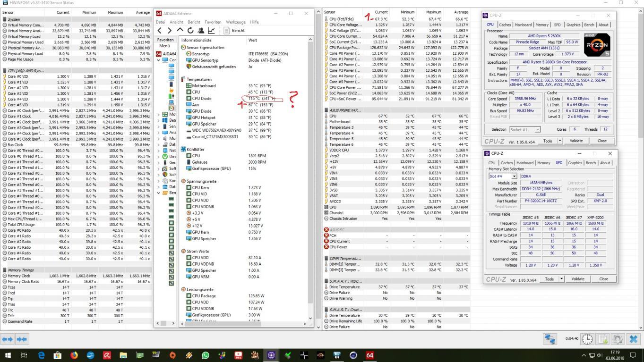Image resolution: width=644 pixels, height=362 pixels.
Task: Click the AIDA64 back navigation arrow
Action: click(160, 31)
